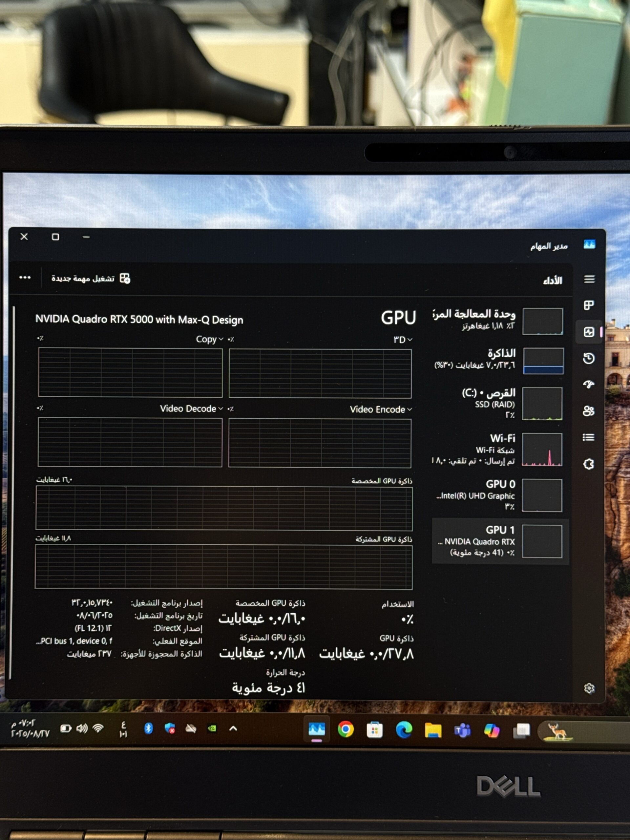Screen dimensions: 630x840
Task: Open Microsoft Teams from taskbar
Action: [462, 730]
